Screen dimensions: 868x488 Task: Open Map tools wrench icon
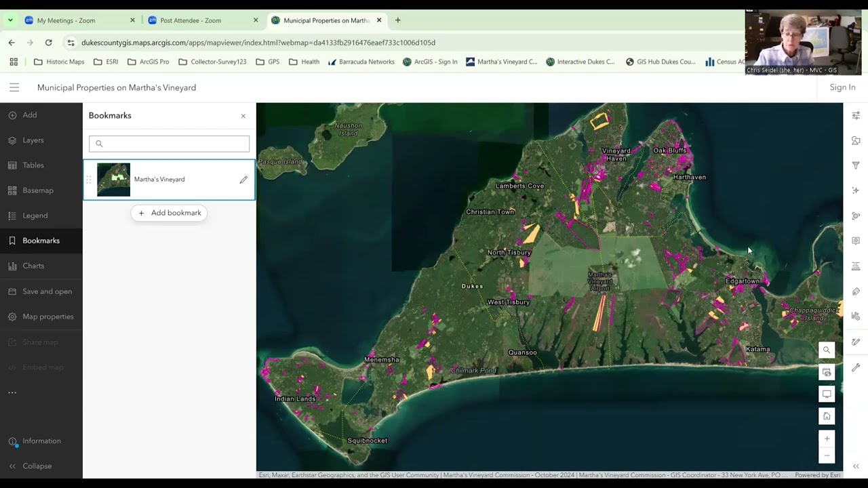pos(856,367)
